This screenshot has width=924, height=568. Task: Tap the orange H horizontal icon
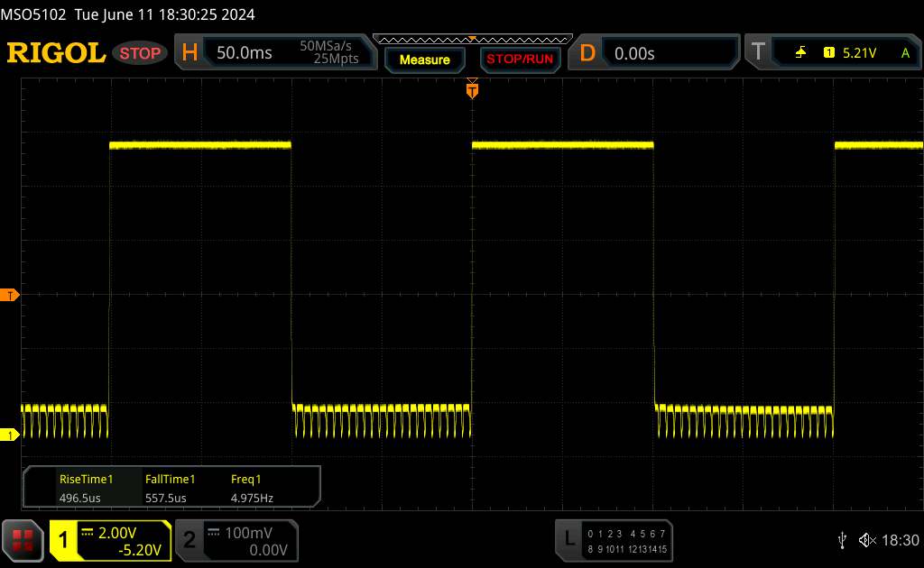pyautogui.click(x=189, y=53)
